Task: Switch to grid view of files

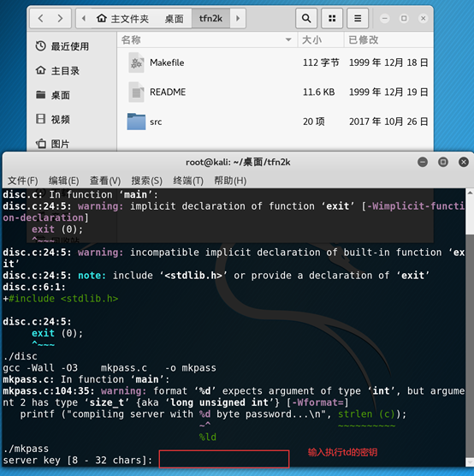Action: pos(332,19)
